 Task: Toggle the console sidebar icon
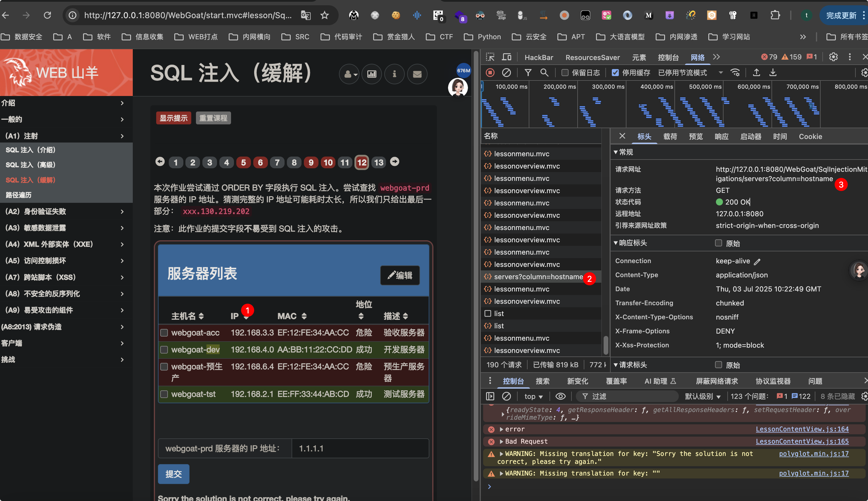tap(490, 397)
